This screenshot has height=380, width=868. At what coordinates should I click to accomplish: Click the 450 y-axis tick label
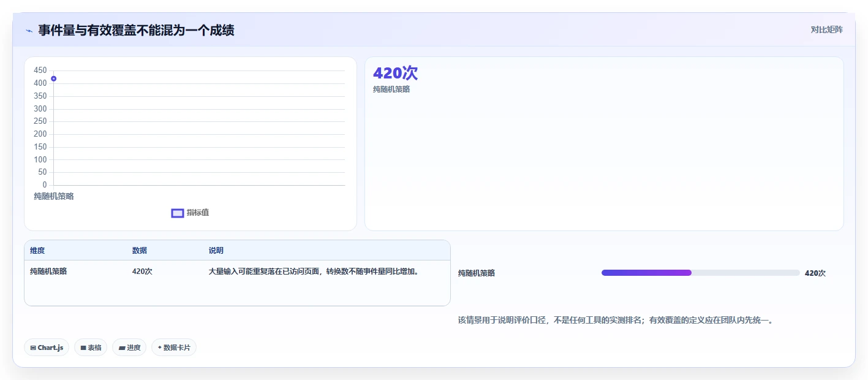pos(40,70)
